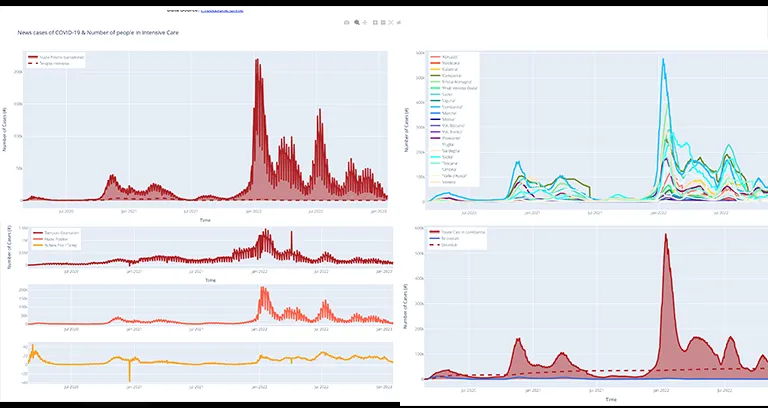Image resolution: width=768 pixels, height=408 pixels.
Task: Toggle Abruzzo region in legend
Action: (x=443, y=57)
